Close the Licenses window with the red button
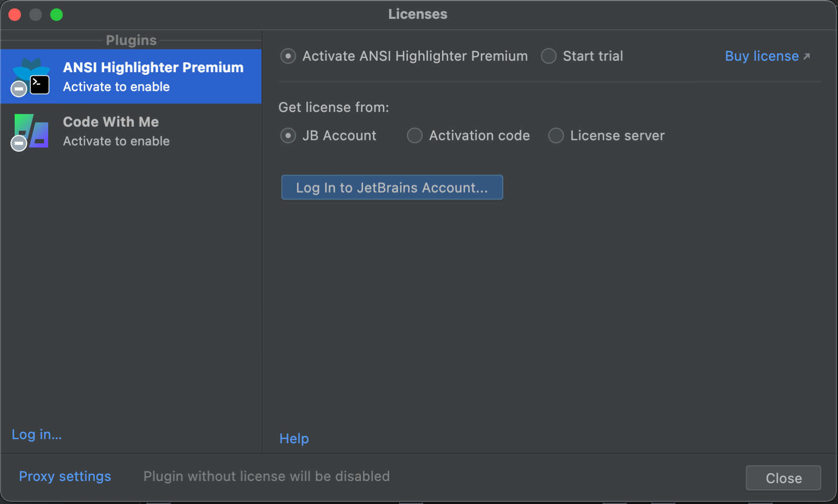The width and height of the screenshot is (838, 504). (x=15, y=15)
